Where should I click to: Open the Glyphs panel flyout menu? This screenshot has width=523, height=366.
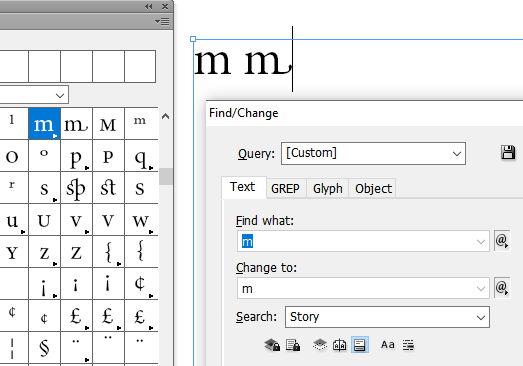(x=162, y=22)
